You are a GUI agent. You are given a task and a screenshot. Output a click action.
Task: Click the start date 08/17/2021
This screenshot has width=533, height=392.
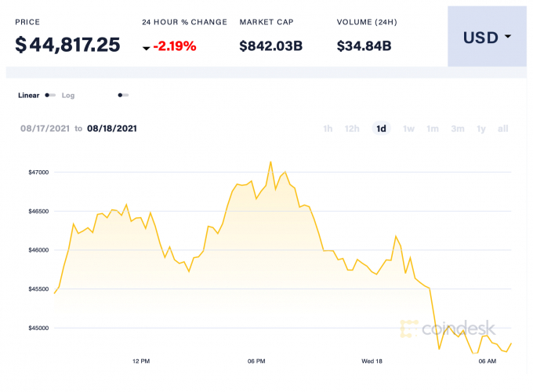click(x=45, y=129)
